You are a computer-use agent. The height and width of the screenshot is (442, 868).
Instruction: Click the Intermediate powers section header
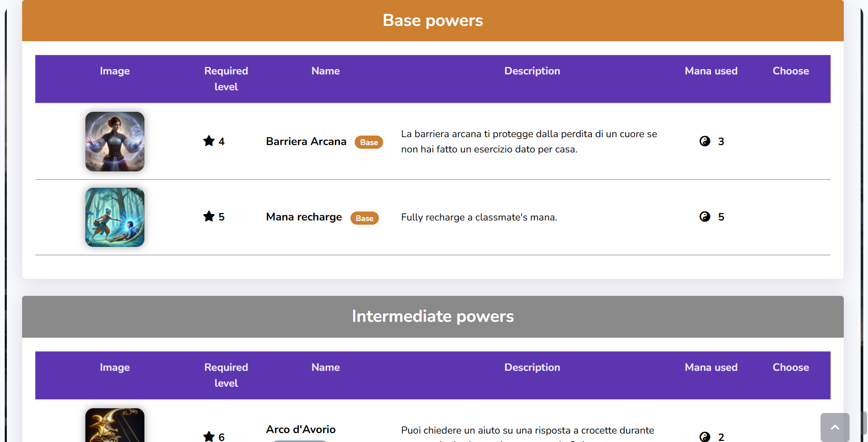pos(433,316)
